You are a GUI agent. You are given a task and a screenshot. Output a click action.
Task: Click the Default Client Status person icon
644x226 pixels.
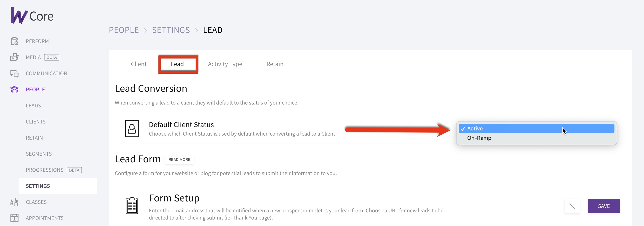(x=132, y=129)
